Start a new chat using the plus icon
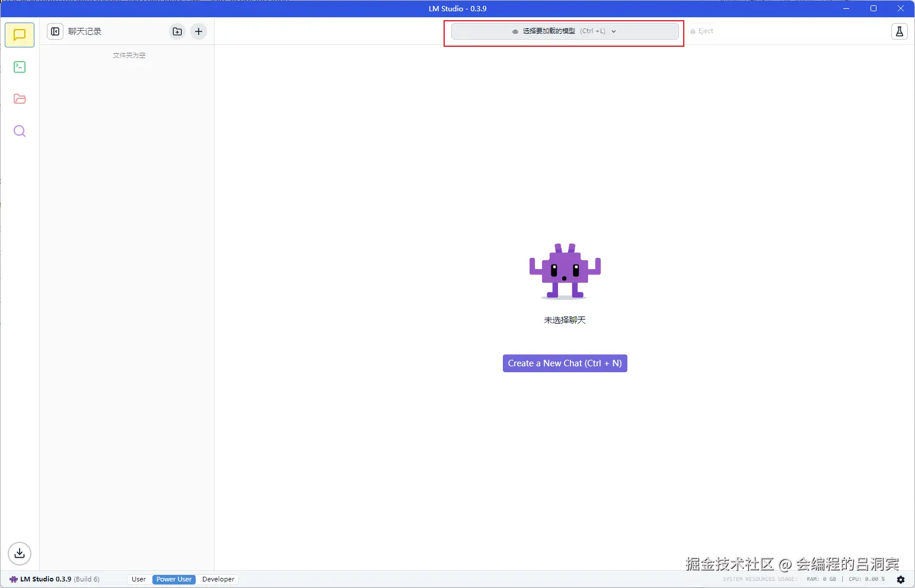 [x=198, y=31]
